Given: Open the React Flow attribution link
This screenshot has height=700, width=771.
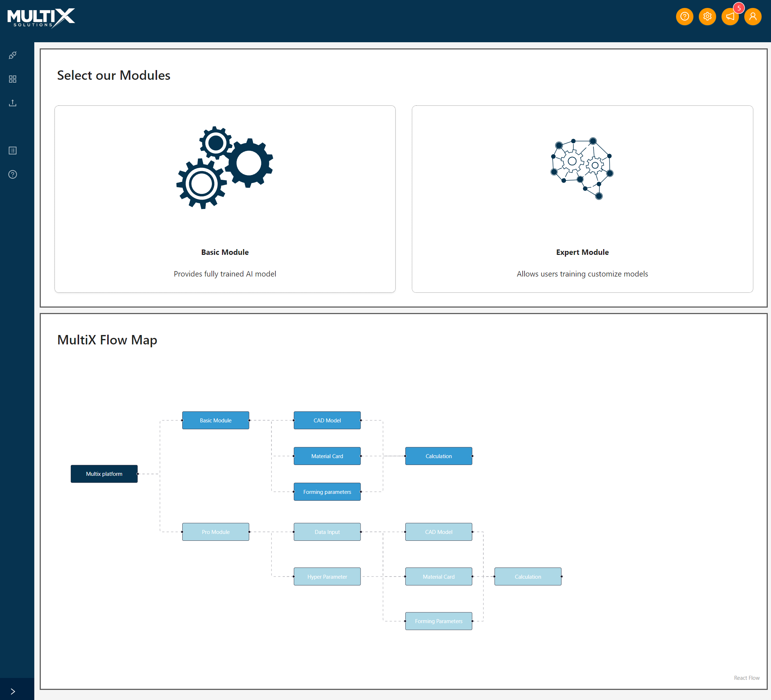Looking at the screenshot, I should coord(746,677).
